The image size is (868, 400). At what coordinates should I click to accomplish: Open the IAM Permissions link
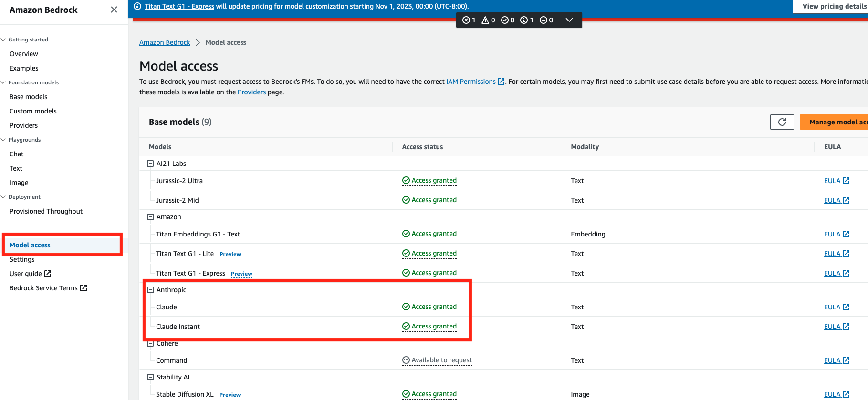pos(471,82)
